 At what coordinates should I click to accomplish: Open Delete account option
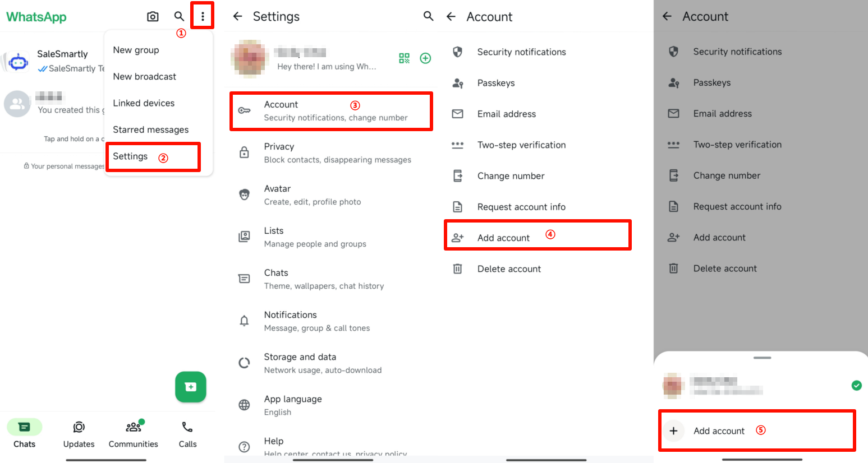tap(509, 268)
